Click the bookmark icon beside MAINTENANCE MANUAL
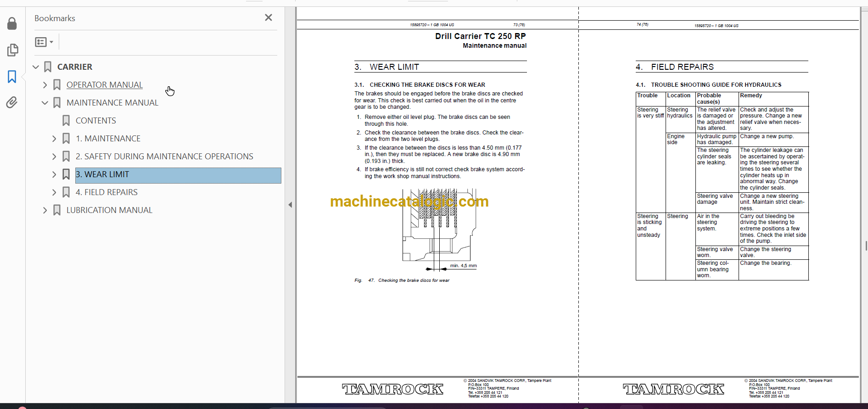 coord(57,103)
